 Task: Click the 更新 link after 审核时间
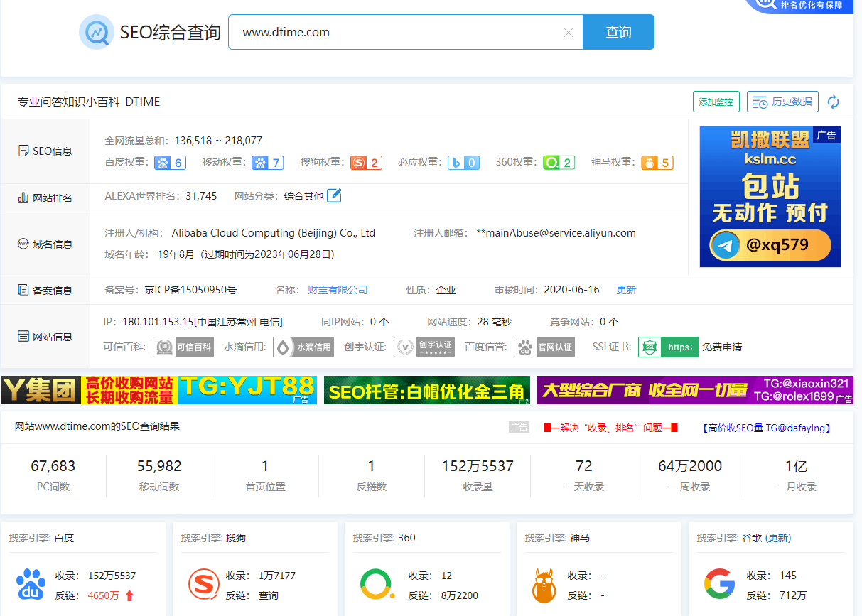[x=626, y=290]
